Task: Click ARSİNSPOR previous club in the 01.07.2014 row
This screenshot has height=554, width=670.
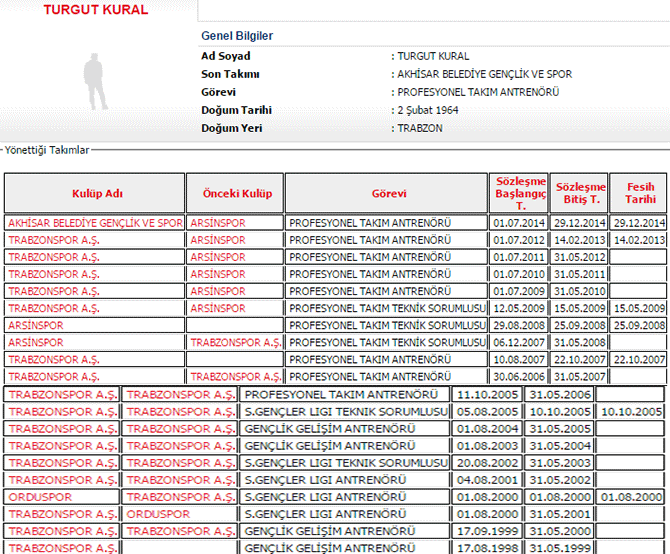Action: pyautogui.click(x=217, y=223)
